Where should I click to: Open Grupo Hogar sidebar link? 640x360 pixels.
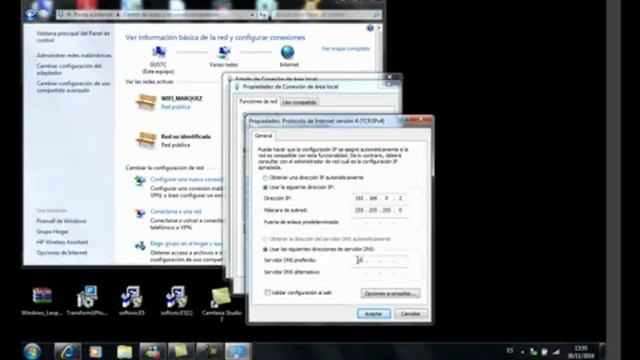[52, 232]
